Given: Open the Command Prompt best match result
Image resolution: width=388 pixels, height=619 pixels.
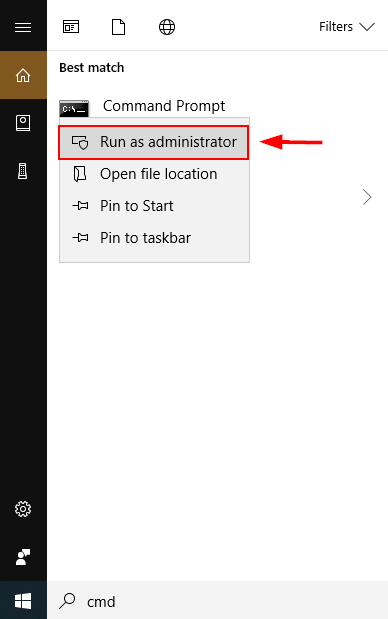Looking at the screenshot, I should point(164,106).
